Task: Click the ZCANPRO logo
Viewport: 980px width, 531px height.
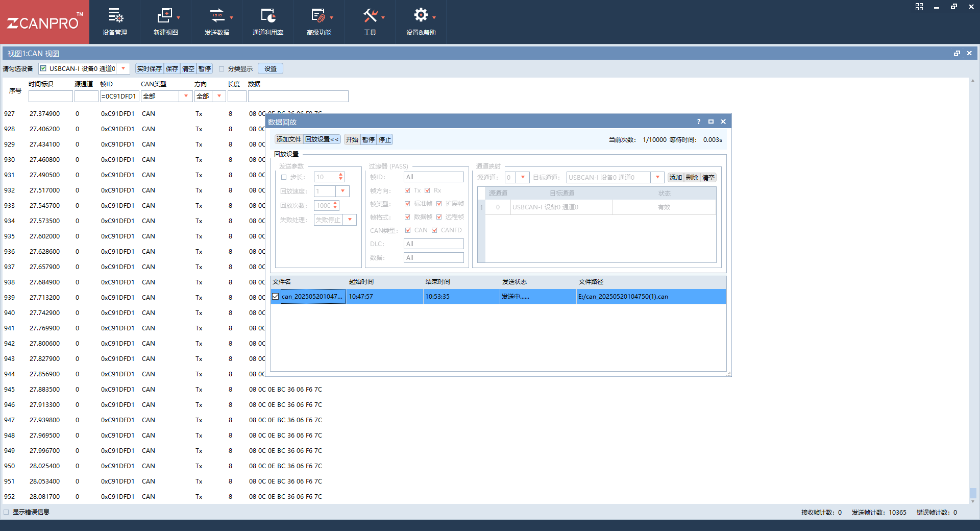Action: [x=44, y=22]
